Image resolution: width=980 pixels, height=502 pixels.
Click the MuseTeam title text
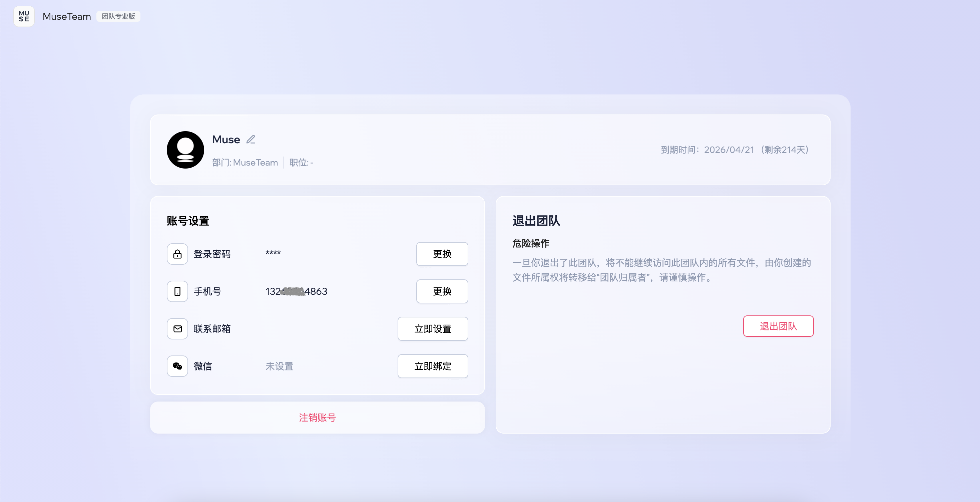pos(67,16)
